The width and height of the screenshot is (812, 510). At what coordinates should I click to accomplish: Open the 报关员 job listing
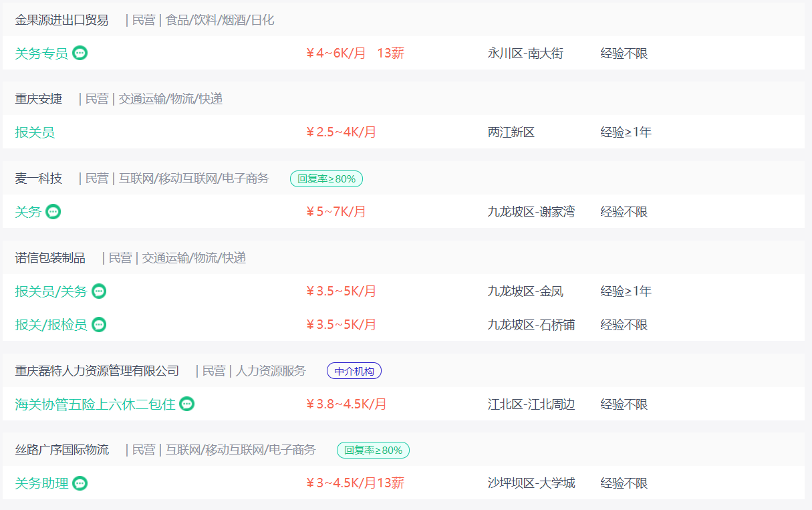35,132
